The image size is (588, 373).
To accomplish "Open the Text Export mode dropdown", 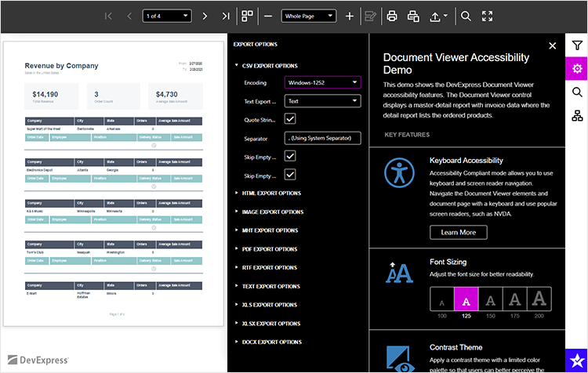I will click(322, 101).
